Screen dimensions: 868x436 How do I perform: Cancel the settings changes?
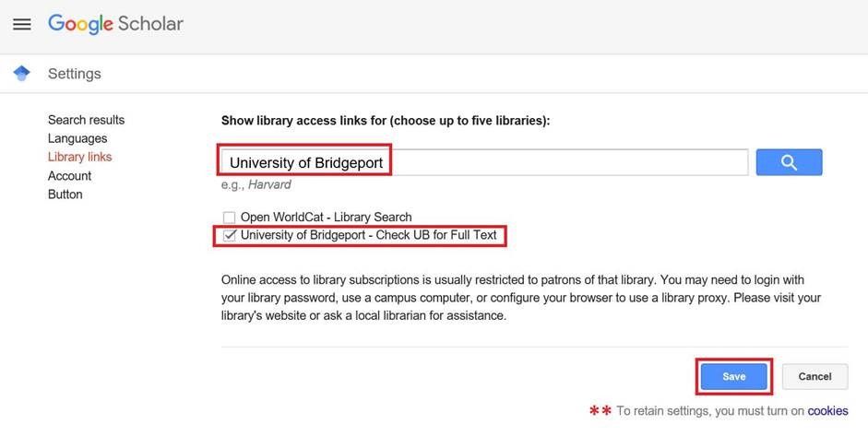814,376
